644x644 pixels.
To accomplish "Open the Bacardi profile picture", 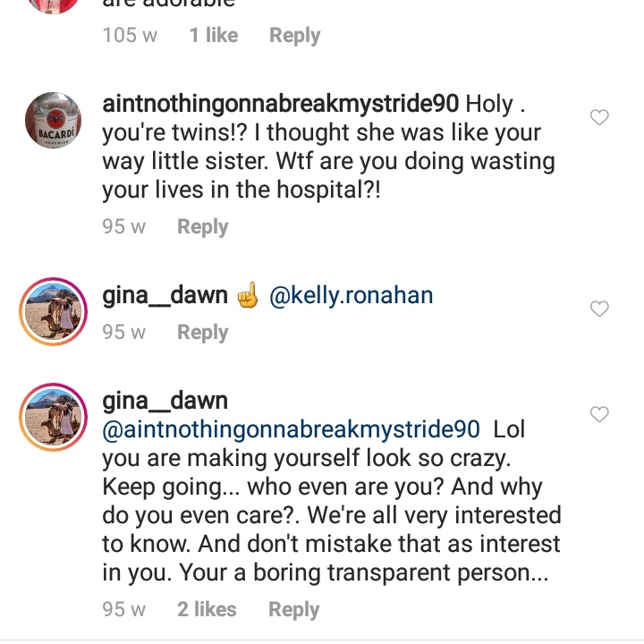I will pyautogui.click(x=54, y=120).
